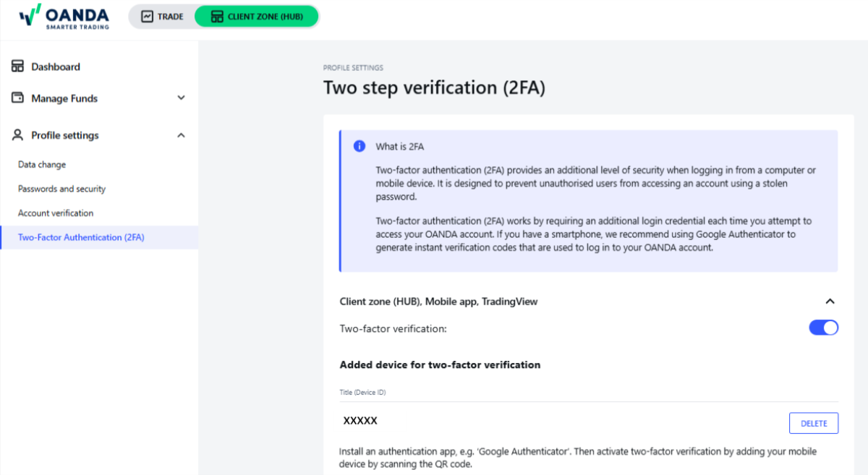Click the info icon in the 2FA notice

tap(359, 146)
